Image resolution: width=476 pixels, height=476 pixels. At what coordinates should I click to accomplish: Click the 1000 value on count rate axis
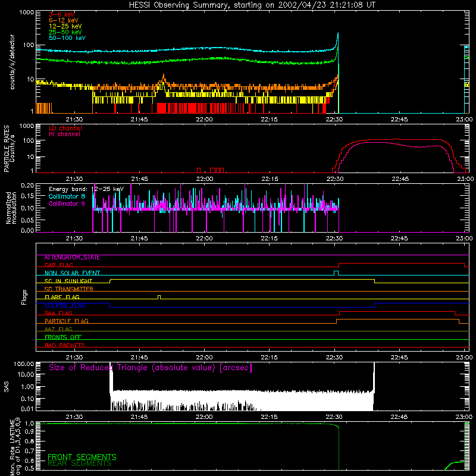tap(27, 12)
